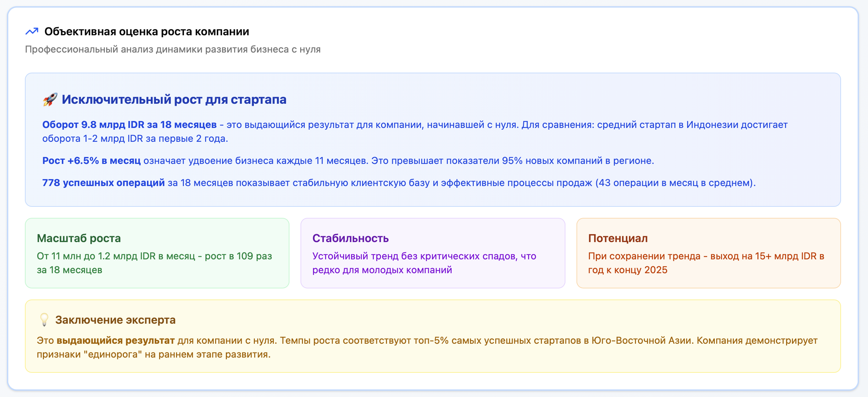Click heading Исключительный рост для стартапа

(x=174, y=100)
